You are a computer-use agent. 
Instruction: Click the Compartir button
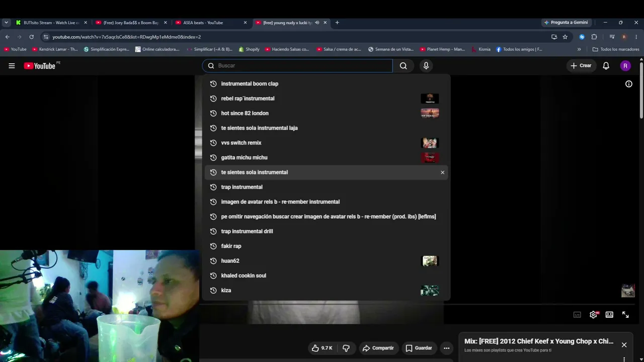[x=378, y=348]
